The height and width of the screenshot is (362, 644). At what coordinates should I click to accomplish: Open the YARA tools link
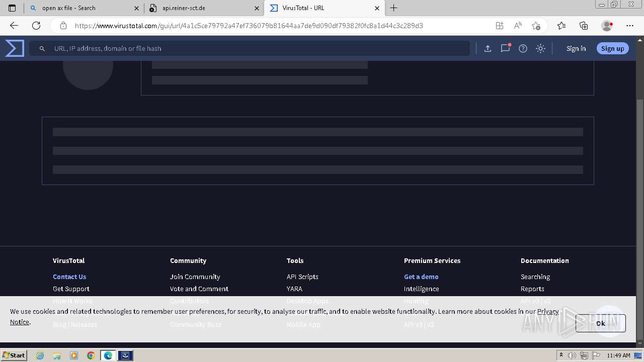pos(294,289)
